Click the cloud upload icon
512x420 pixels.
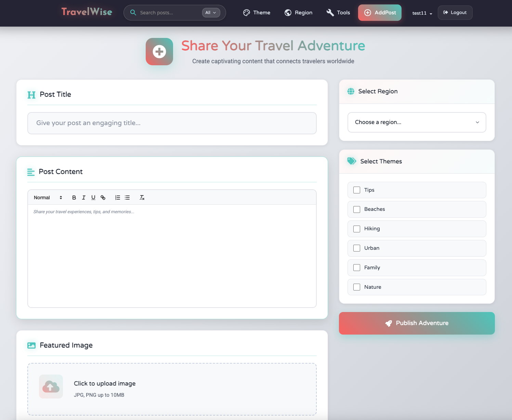[x=51, y=387]
